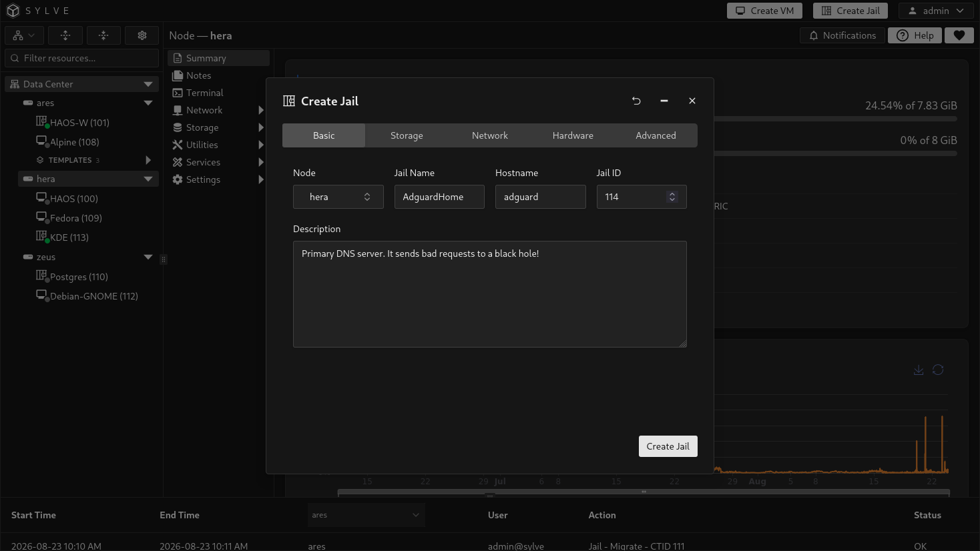Expand the Network submenu arrow
This screenshot has height=551, width=980.
pyautogui.click(x=261, y=110)
